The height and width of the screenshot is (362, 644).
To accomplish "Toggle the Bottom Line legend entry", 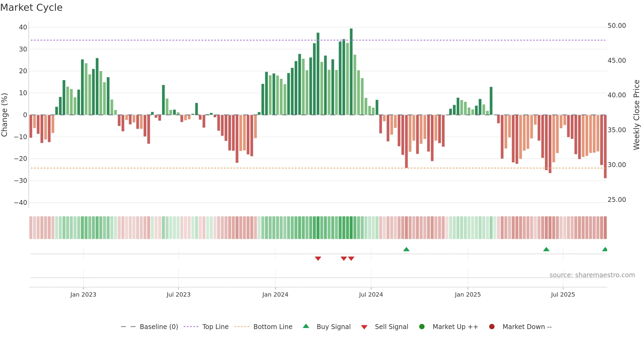I will point(264,327).
